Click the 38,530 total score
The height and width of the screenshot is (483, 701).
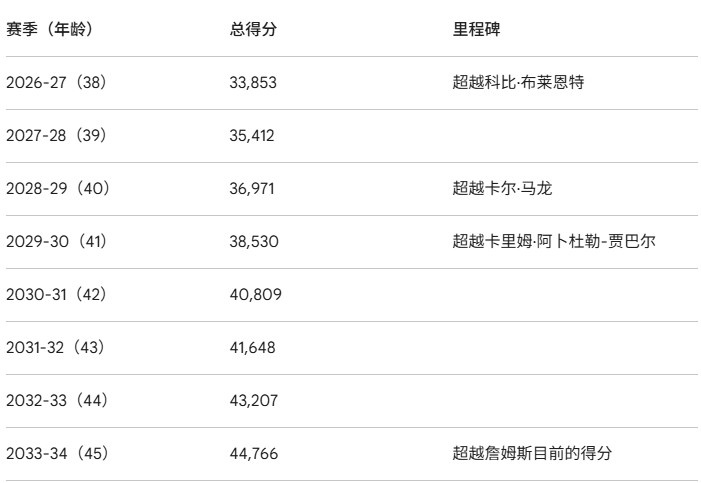click(253, 241)
